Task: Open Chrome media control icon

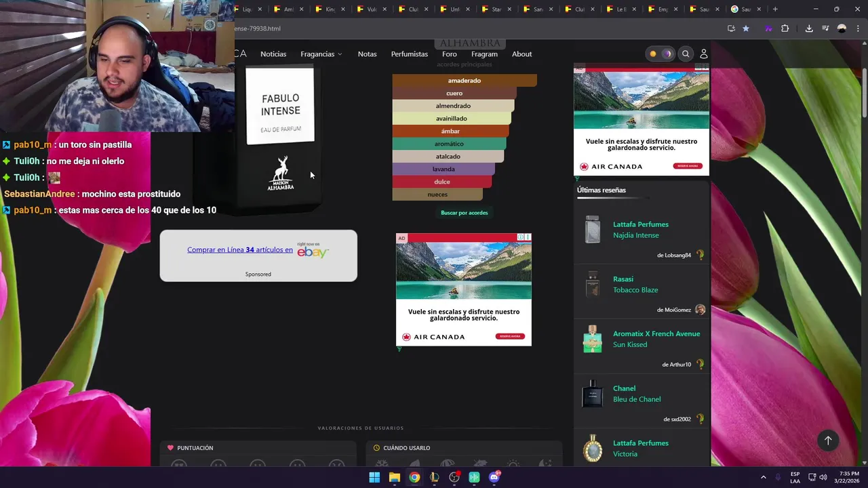Action: [x=825, y=28]
